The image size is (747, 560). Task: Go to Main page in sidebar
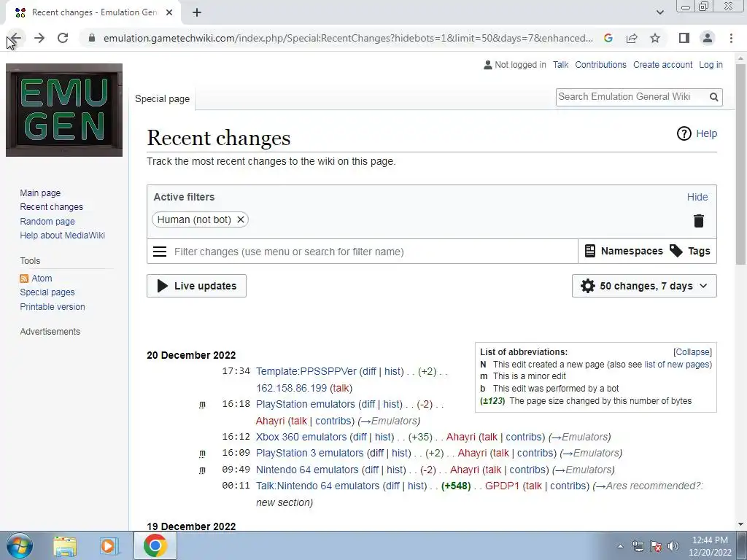[40, 192]
